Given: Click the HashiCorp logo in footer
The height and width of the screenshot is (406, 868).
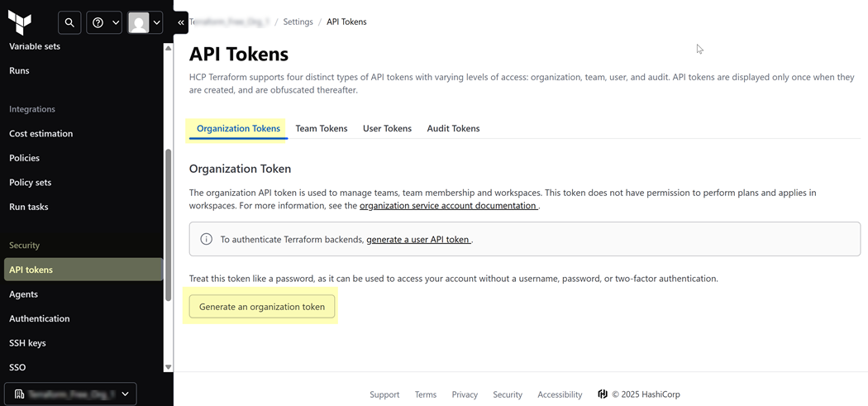Looking at the screenshot, I should [x=603, y=394].
